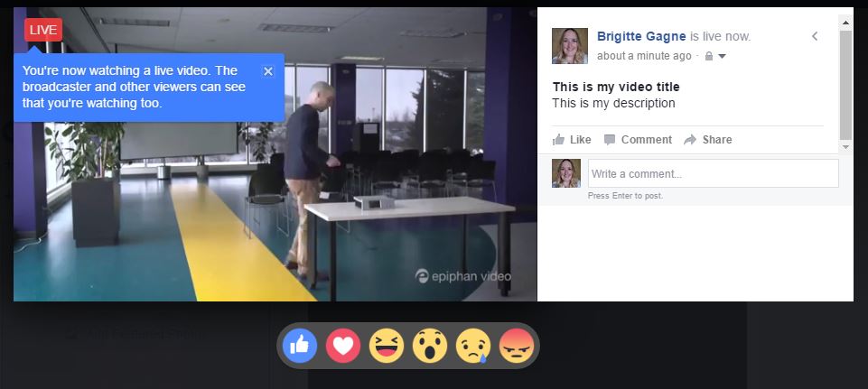
Task: Click the blue thumbs-up Like reaction
Action: click(300, 346)
